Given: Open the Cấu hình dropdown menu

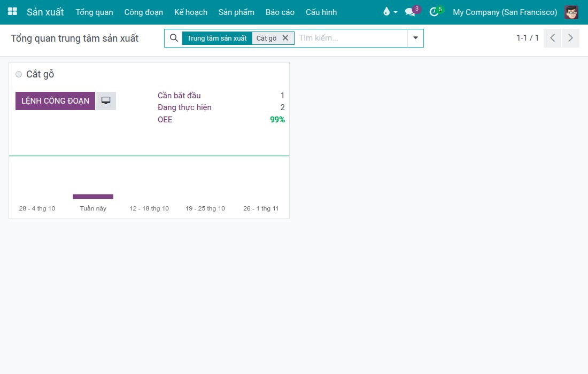Looking at the screenshot, I should click(321, 12).
